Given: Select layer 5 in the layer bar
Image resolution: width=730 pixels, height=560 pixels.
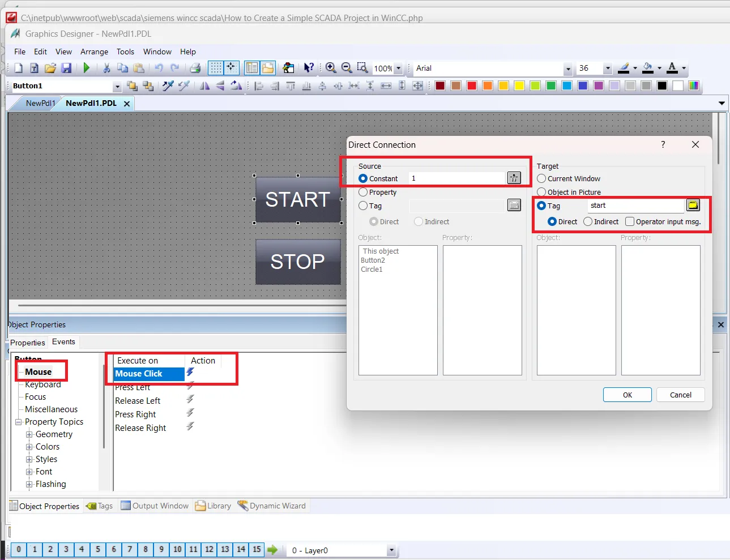Looking at the screenshot, I should (x=97, y=549).
